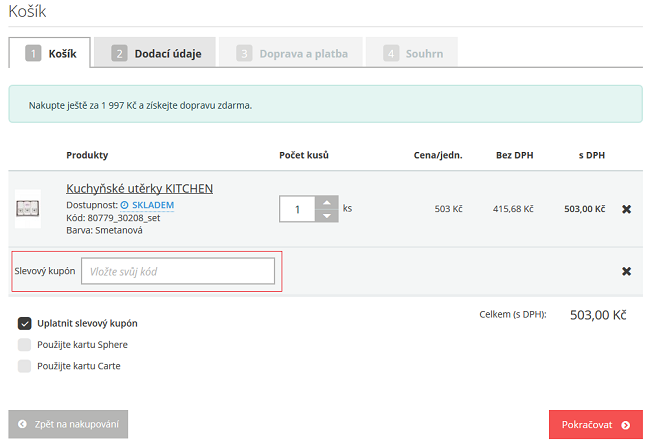Enable Použijte kartu Sphere option
Viewport: 650px width, 443px height.
click(x=25, y=344)
